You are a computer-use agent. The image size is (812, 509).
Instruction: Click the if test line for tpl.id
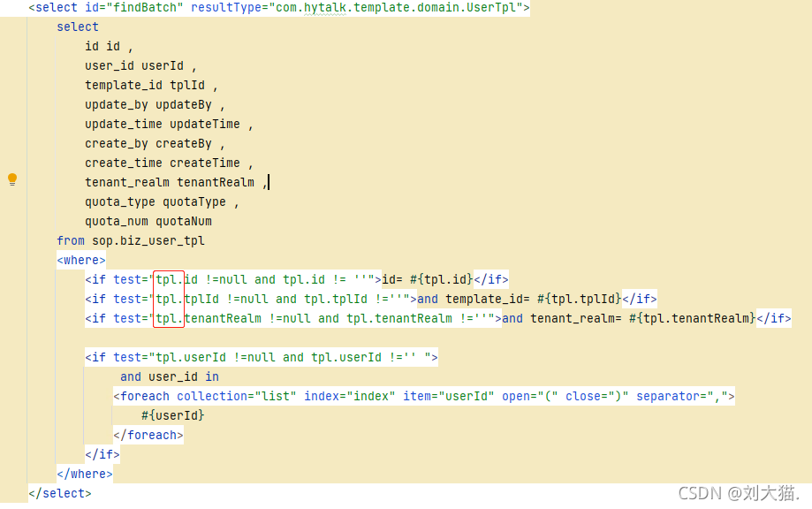click(x=297, y=279)
